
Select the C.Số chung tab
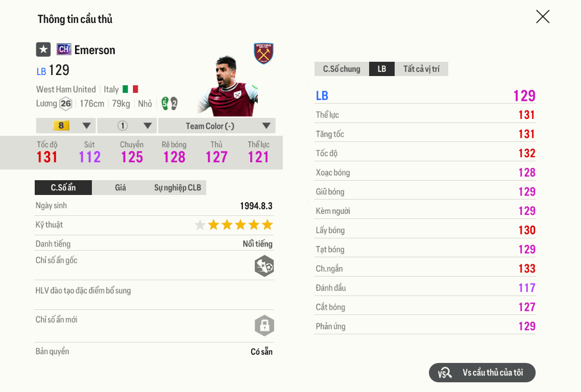pyautogui.click(x=342, y=69)
